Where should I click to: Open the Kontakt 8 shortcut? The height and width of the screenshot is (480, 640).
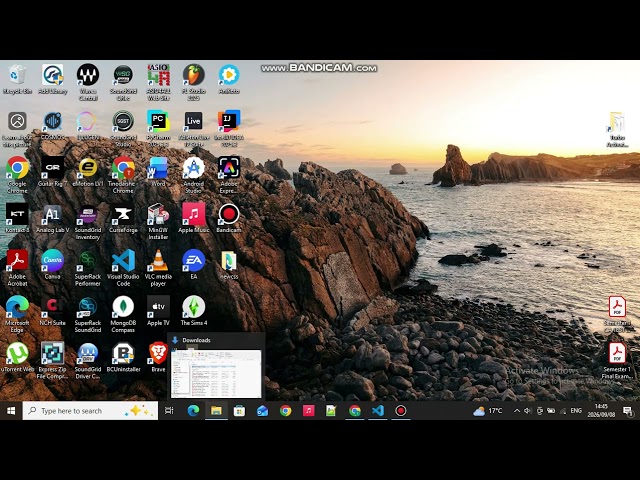tap(17, 218)
